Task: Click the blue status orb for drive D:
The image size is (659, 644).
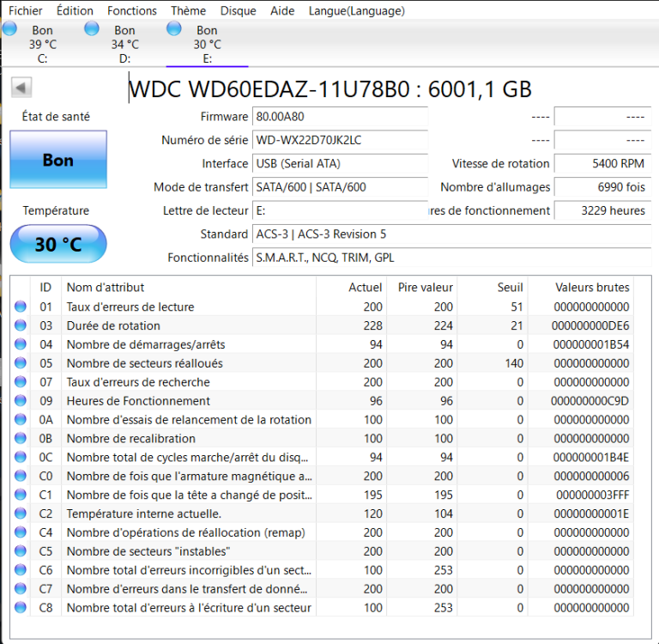Action: pos(92,28)
